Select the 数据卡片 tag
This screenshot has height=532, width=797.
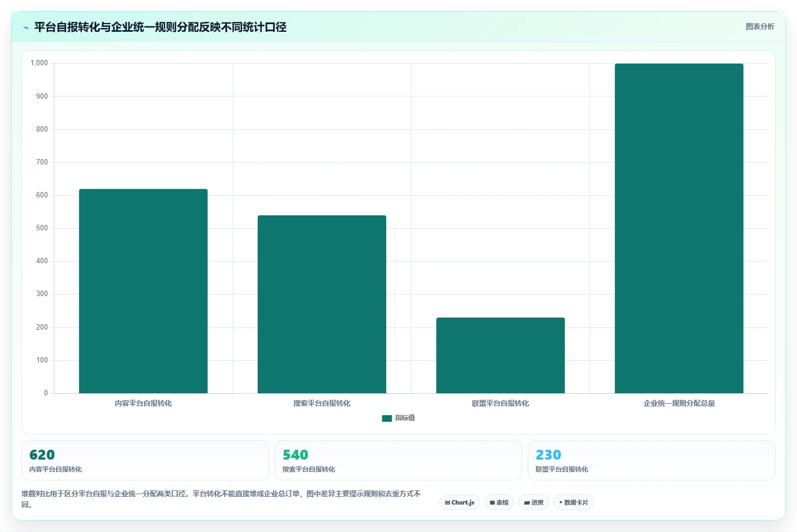pyautogui.click(x=574, y=502)
